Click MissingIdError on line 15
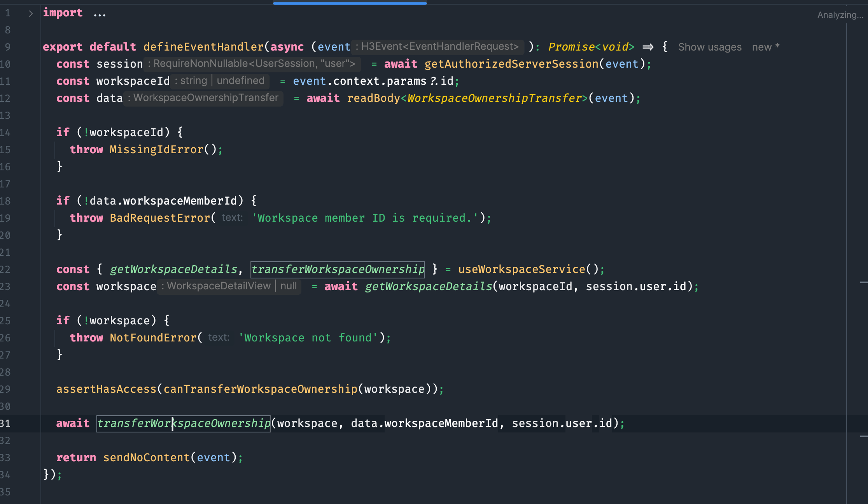 click(x=157, y=149)
